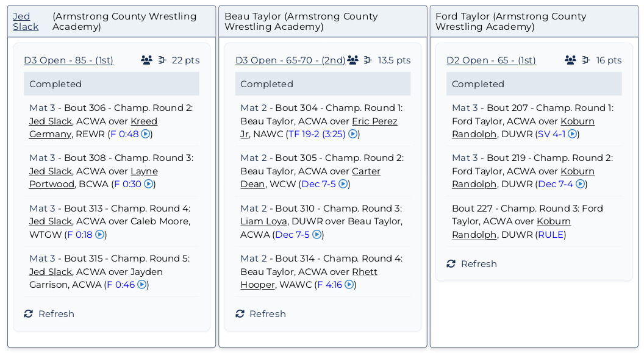View the bracket icon for D3 Open - 85
644x353 pixels.
pos(162,60)
